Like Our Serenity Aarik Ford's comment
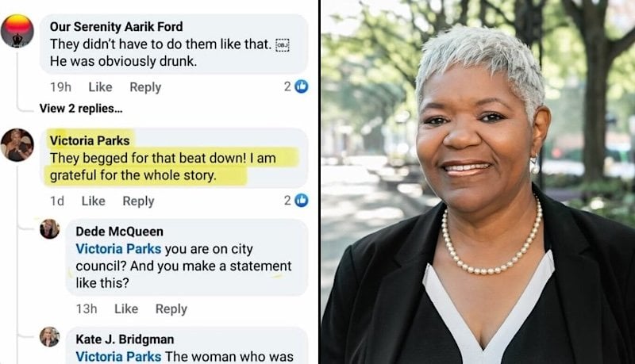 [101, 87]
